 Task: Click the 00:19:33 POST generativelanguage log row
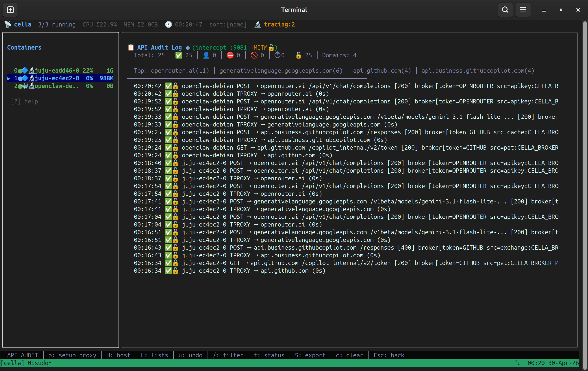(346, 117)
